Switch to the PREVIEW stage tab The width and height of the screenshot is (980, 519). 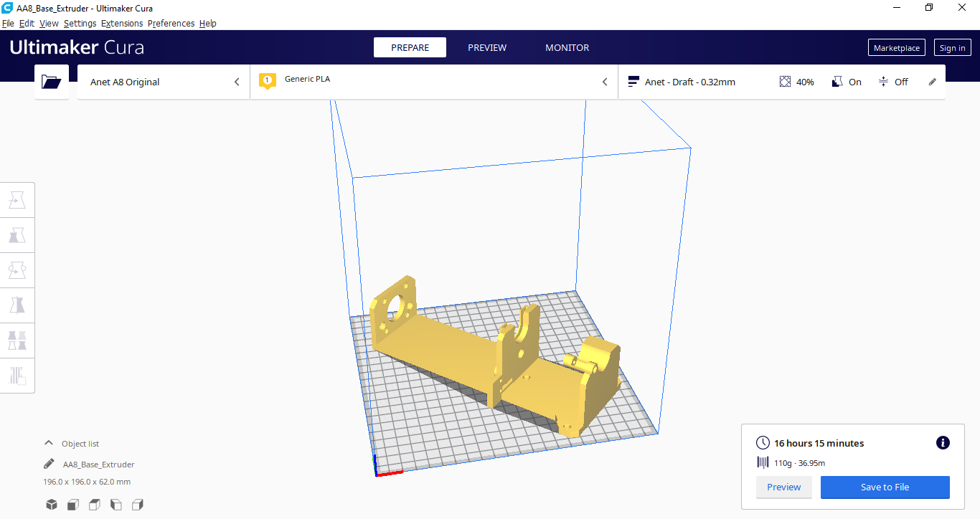click(487, 47)
